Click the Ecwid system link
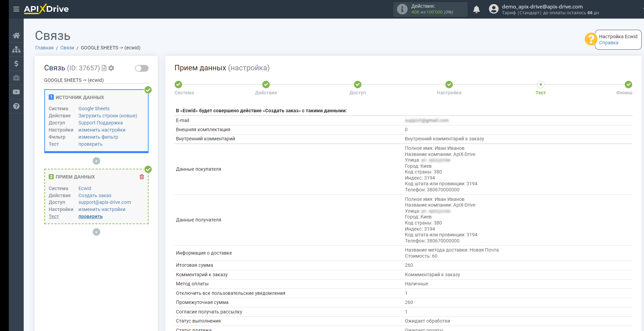This screenshot has width=644, height=331. (x=85, y=188)
